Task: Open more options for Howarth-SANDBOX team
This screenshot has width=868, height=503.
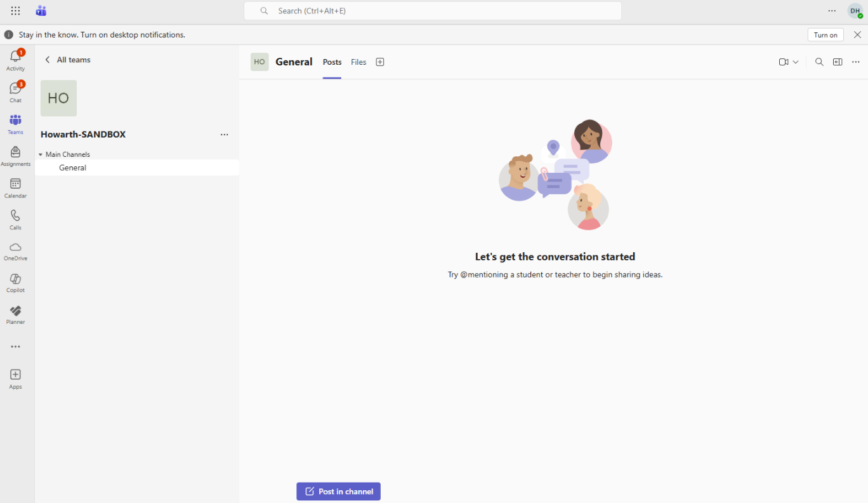Action: (x=224, y=135)
